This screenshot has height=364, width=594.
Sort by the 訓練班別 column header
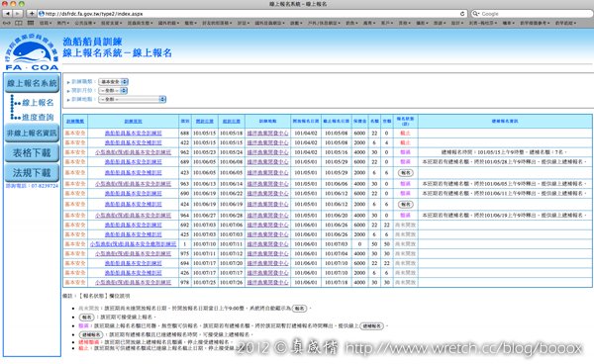pos(133,121)
